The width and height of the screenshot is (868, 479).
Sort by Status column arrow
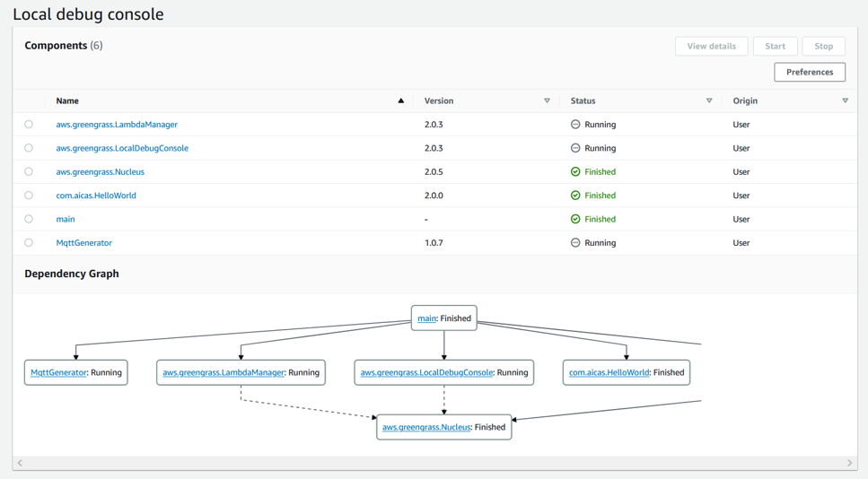click(709, 100)
